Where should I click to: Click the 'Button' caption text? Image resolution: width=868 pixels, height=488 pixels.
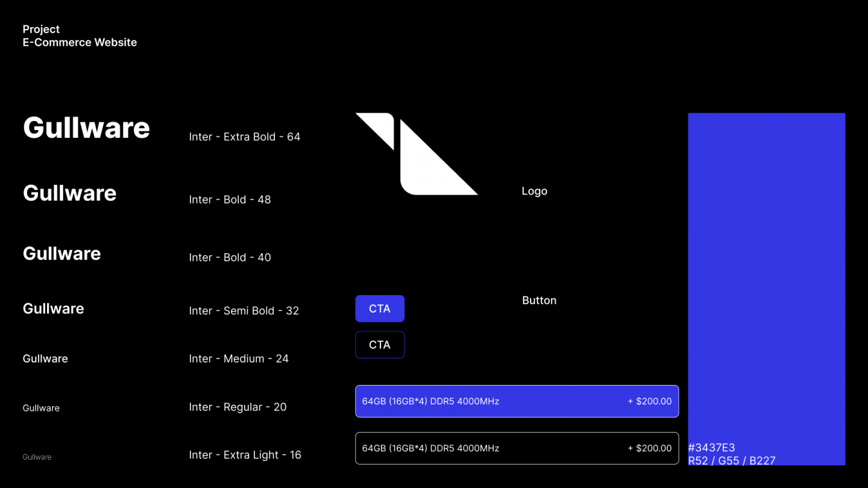[x=539, y=301]
